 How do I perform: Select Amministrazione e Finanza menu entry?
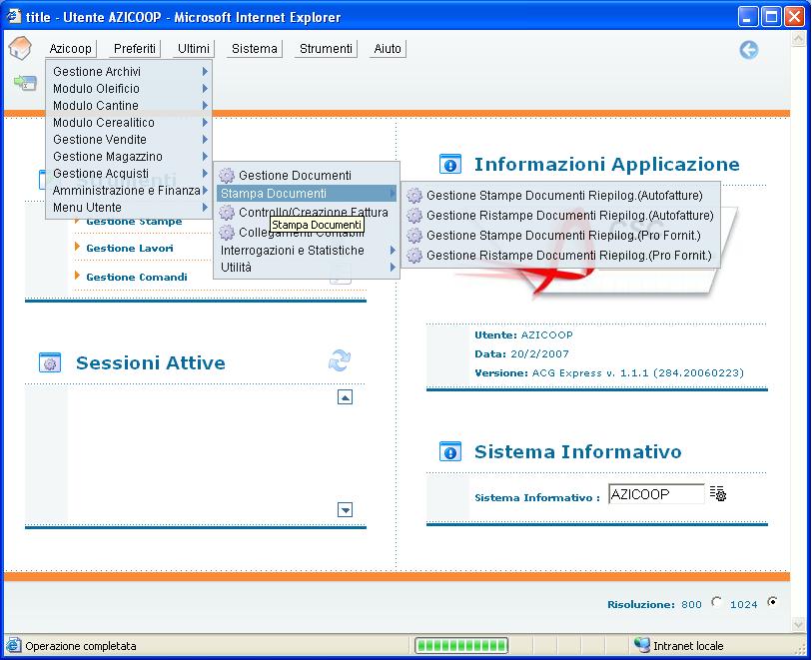pyautogui.click(x=129, y=191)
